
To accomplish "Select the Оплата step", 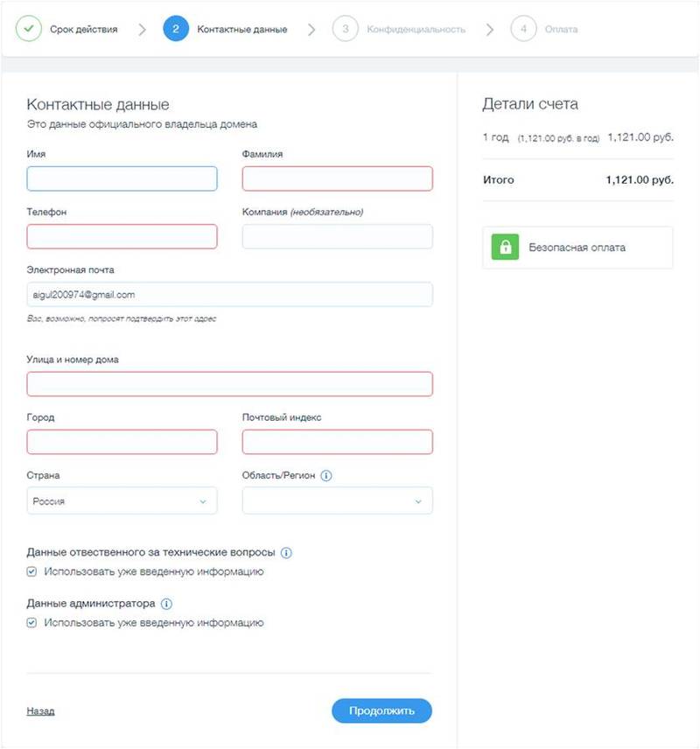I will [x=561, y=29].
